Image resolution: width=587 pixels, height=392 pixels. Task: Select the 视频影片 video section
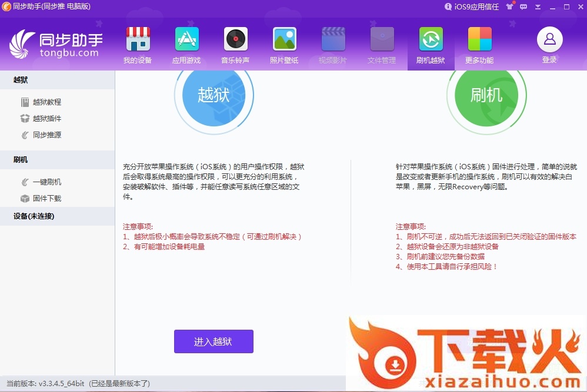(333, 45)
